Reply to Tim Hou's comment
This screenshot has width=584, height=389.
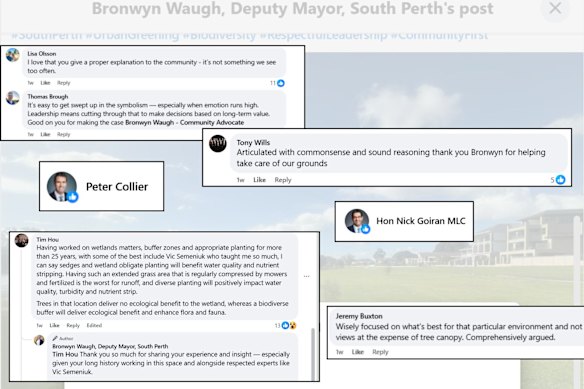pos(73,325)
